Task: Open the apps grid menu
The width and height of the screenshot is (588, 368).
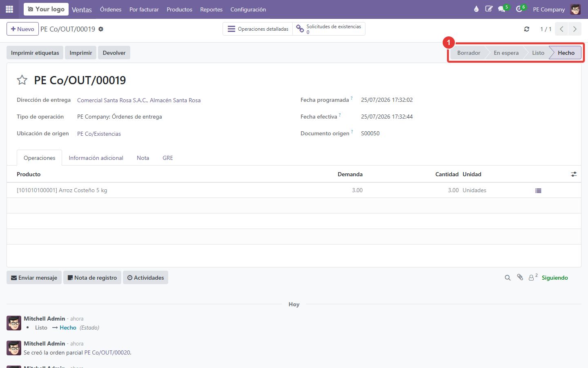Action: pyautogui.click(x=9, y=9)
